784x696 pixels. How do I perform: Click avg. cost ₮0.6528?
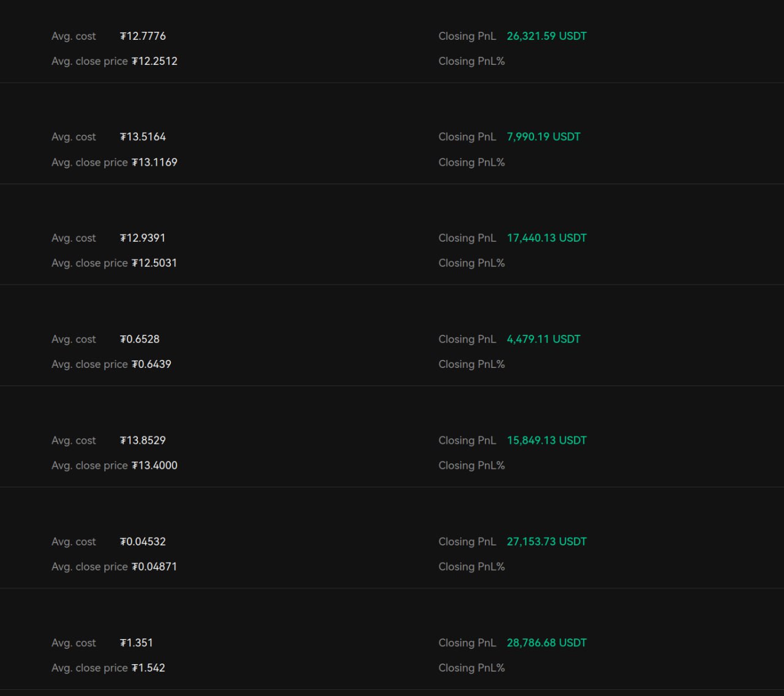[140, 339]
